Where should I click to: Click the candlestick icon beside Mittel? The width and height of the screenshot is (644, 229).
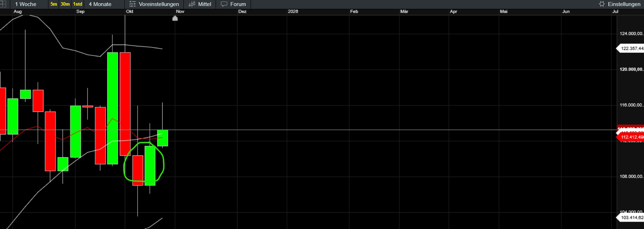(192, 4)
